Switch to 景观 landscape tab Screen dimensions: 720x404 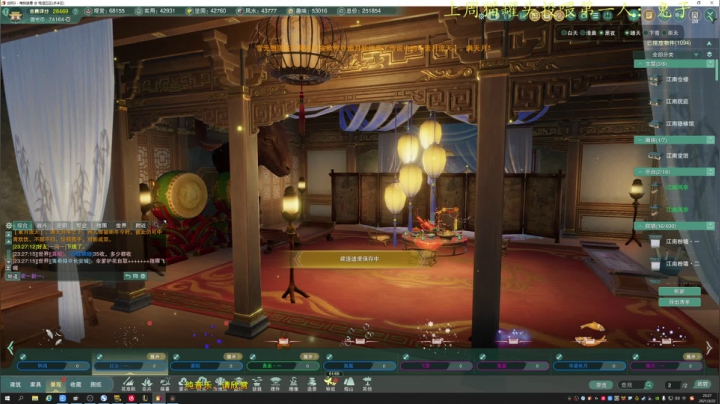pyautogui.click(x=56, y=384)
